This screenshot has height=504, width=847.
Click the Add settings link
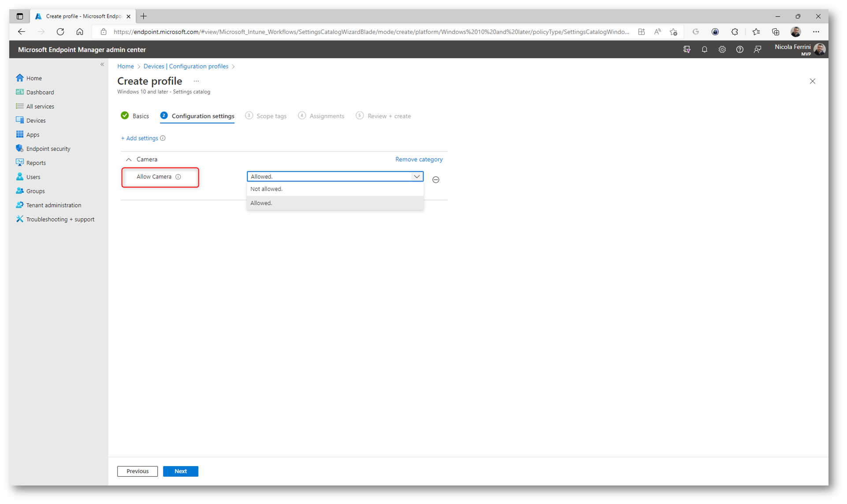click(x=140, y=138)
